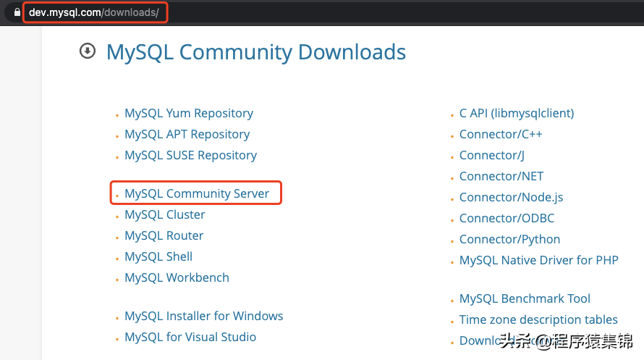The width and height of the screenshot is (644, 360).
Task: Open MySQL APT Repository link
Action: [187, 135]
